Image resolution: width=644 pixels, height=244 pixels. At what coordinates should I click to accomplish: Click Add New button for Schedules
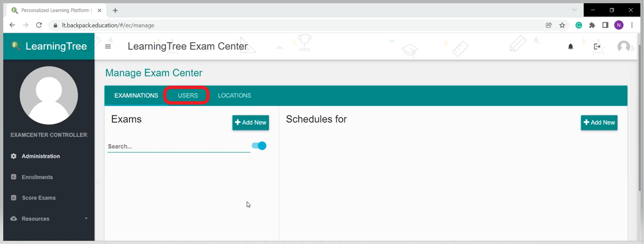pos(599,123)
